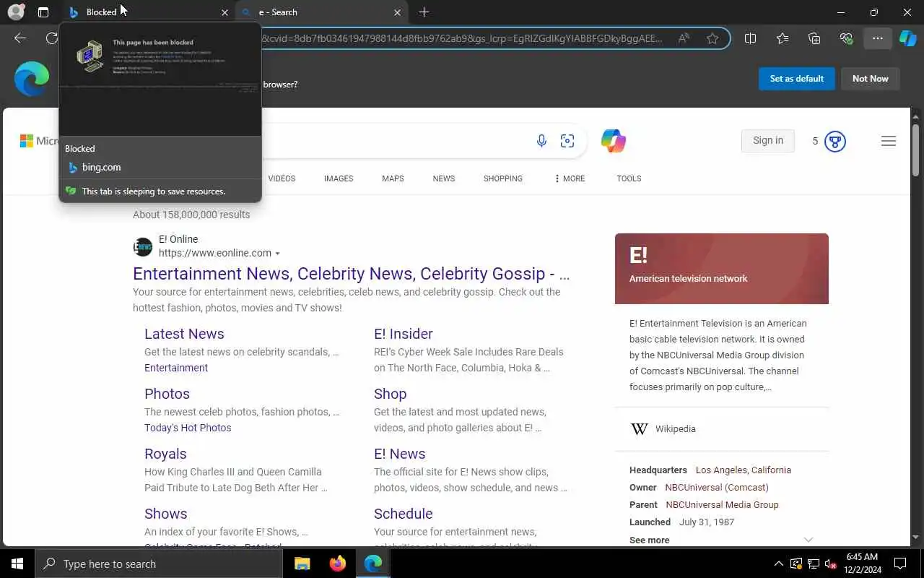This screenshot has width=924, height=578.
Task: Open the TOOLS search filter
Action: [x=629, y=178]
